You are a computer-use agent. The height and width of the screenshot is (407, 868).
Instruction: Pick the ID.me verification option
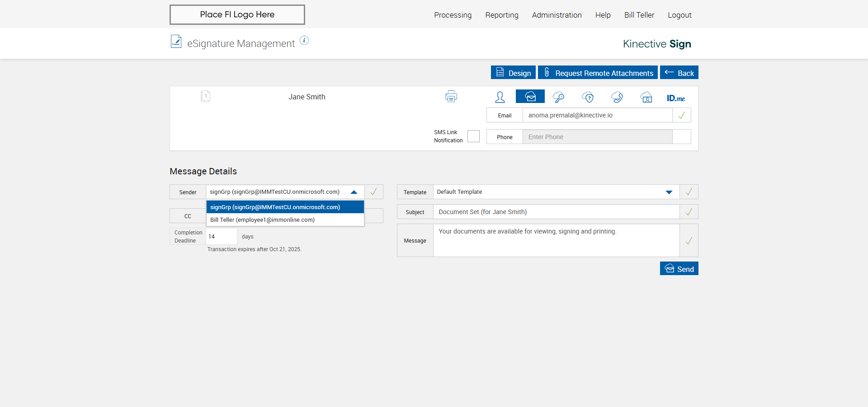click(x=675, y=98)
